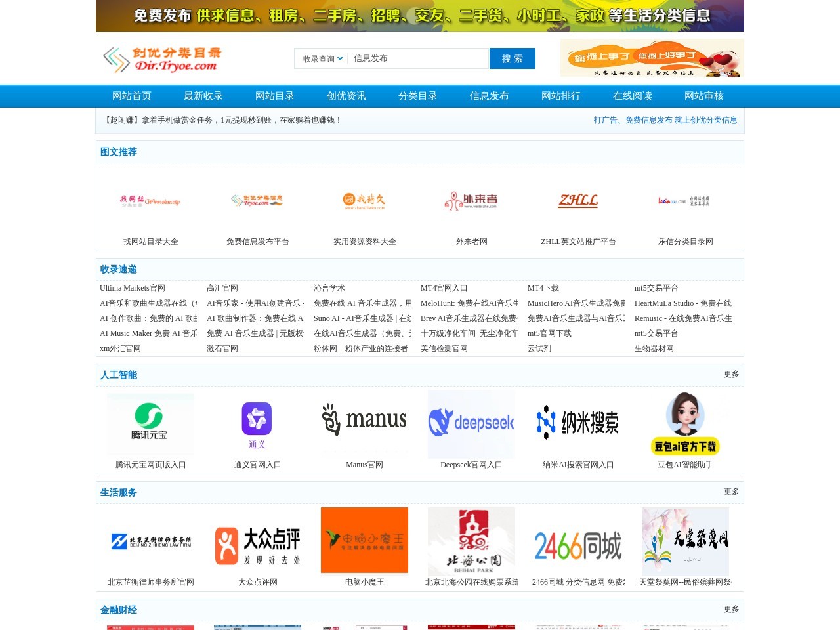Screen dimensions: 840x630
Task: Open 信息发布 in the navigation bar
Action: click(x=490, y=96)
